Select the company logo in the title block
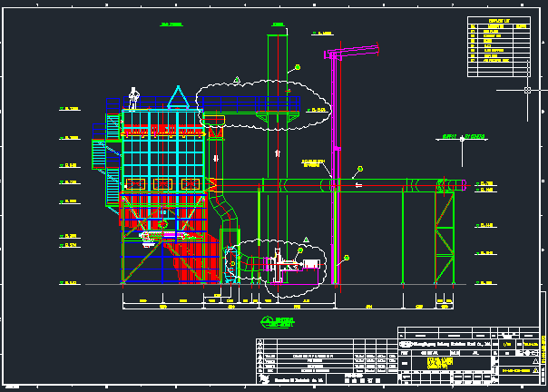The height and width of the screenshot is (392, 548). coord(406,344)
